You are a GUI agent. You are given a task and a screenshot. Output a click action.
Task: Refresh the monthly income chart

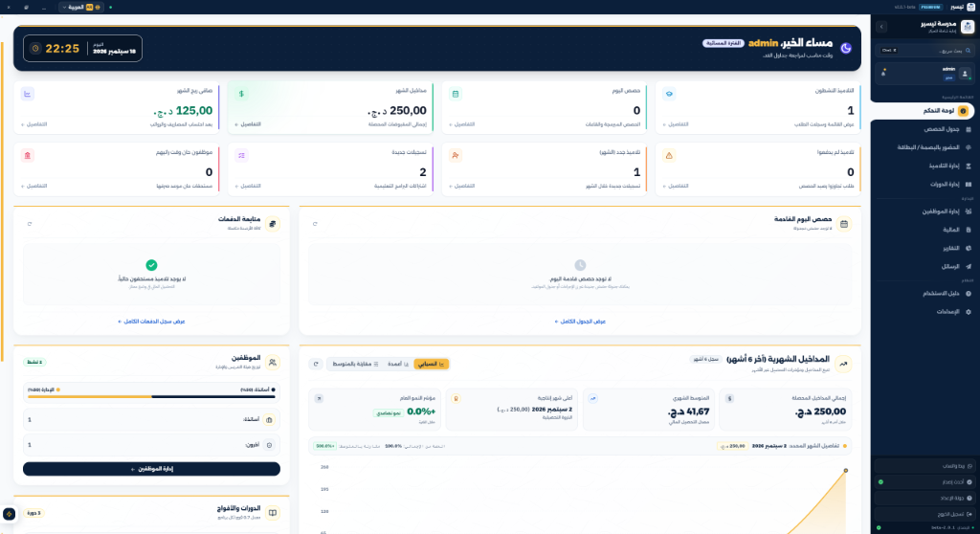316,364
